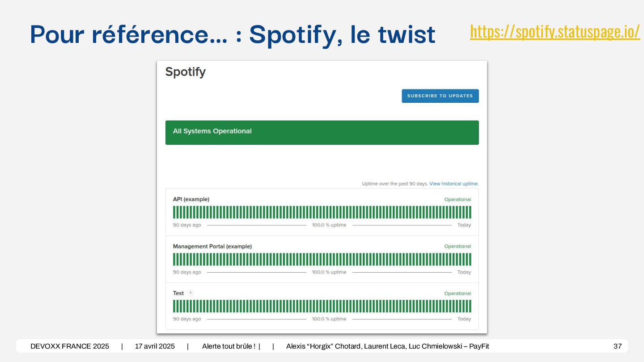The height and width of the screenshot is (362, 644).
Task: Click the Test component uptime bar chart
Action: tap(322, 306)
